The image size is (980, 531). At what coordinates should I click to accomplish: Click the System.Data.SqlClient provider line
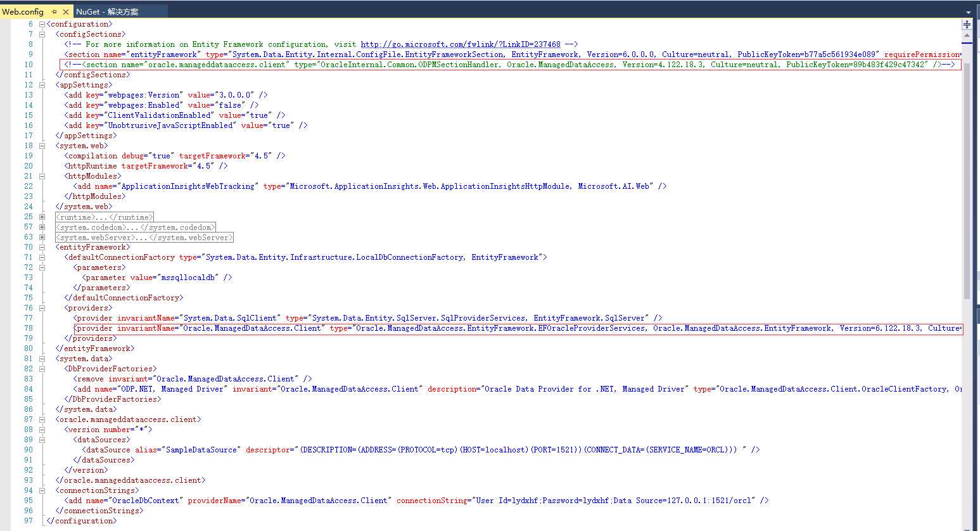click(367, 318)
